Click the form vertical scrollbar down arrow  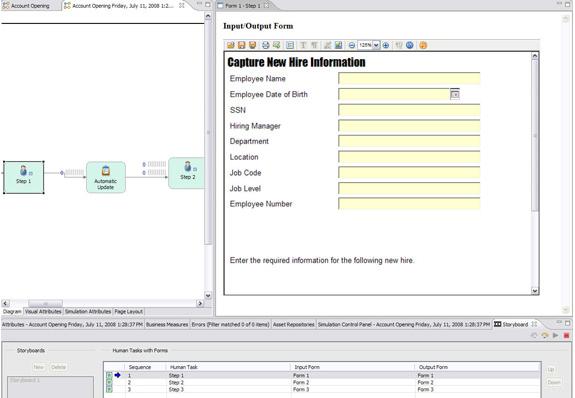[535, 291]
